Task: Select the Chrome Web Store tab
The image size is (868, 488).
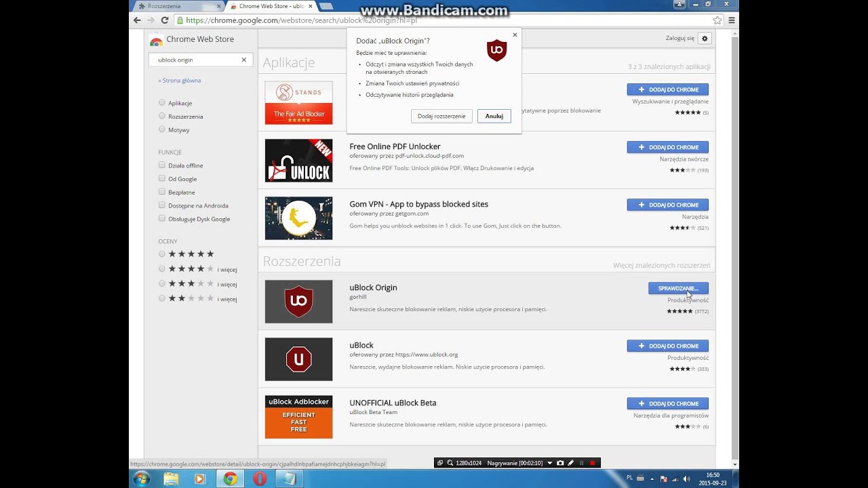Action: coord(271,6)
